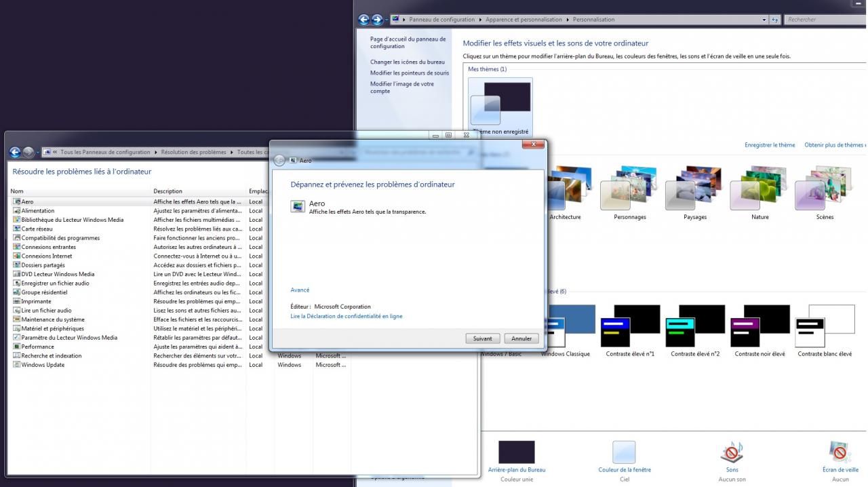
Task: Open Modifier l'image de votre compte
Action: click(402, 87)
